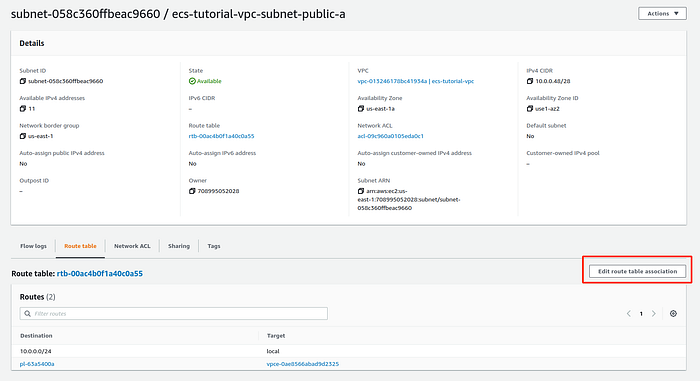This screenshot has height=381, width=700.
Task: Open the Sharing tab
Action: point(179,246)
